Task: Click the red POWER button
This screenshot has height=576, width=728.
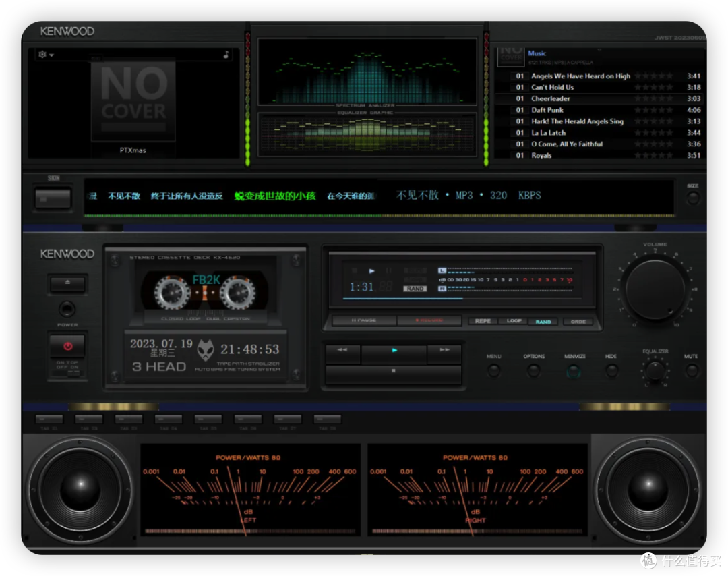Action: click(x=68, y=346)
